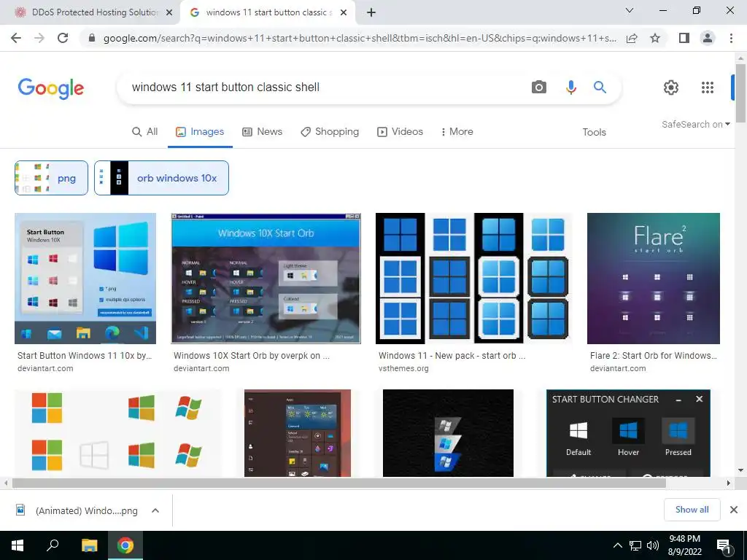Open Windows 10X Start Orb image

pyautogui.click(x=266, y=279)
